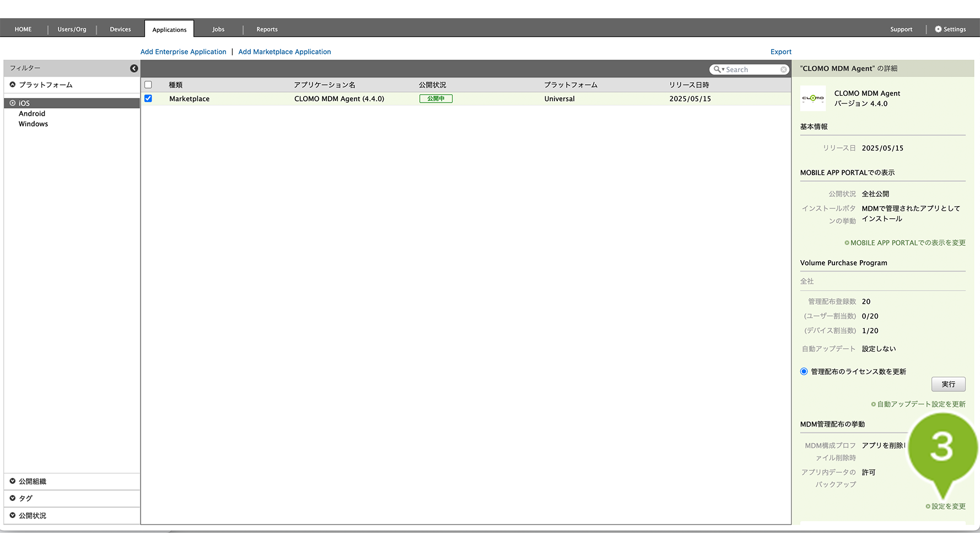Viewport: 980px width, 551px height.
Task: Expand the 公開状況 filter section
Action: click(x=13, y=515)
